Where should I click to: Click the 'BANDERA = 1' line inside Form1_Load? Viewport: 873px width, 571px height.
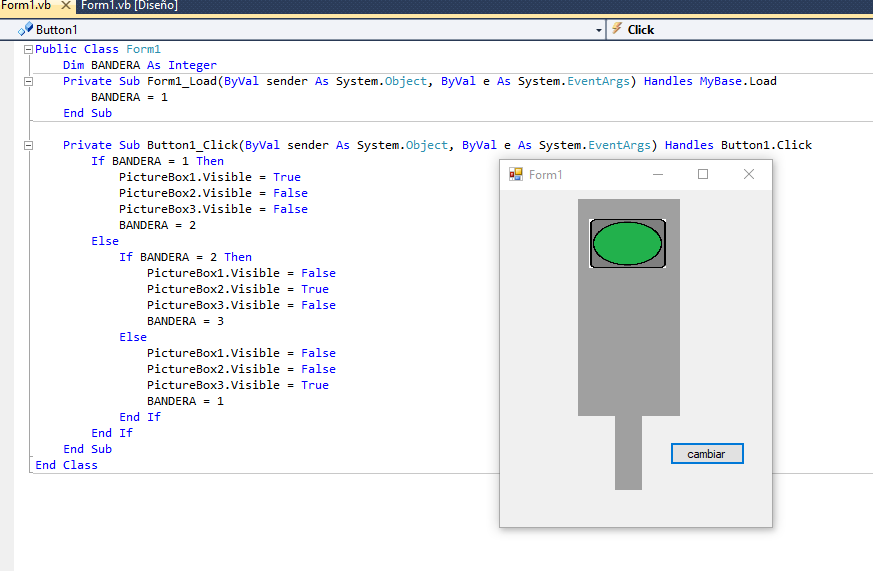coord(129,97)
